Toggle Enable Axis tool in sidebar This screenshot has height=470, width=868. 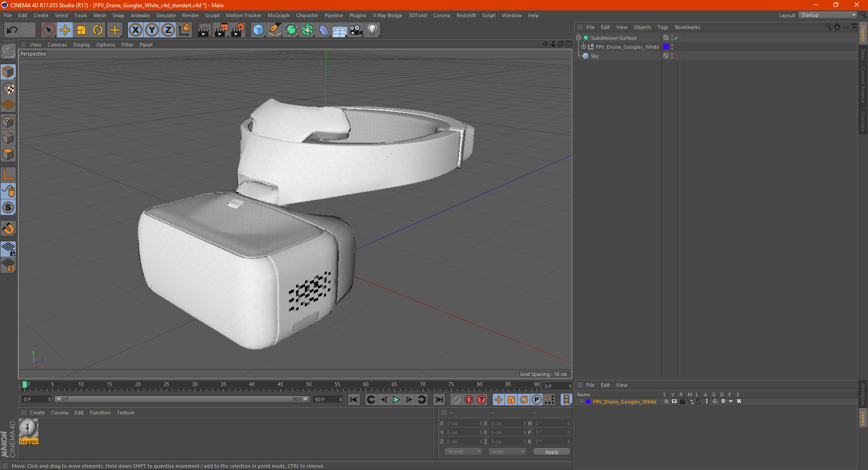tap(8, 175)
